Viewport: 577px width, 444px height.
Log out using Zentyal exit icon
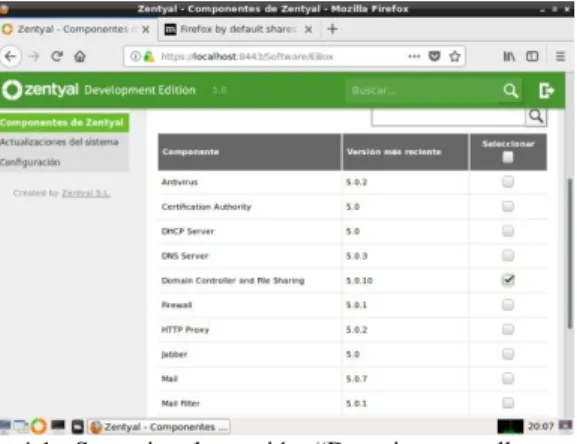click(546, 90)
